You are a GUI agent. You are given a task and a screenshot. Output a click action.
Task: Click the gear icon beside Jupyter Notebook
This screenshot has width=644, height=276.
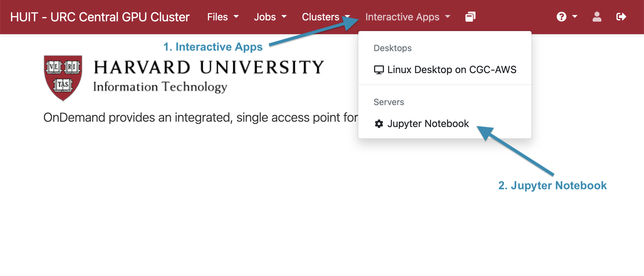[379, 124]
